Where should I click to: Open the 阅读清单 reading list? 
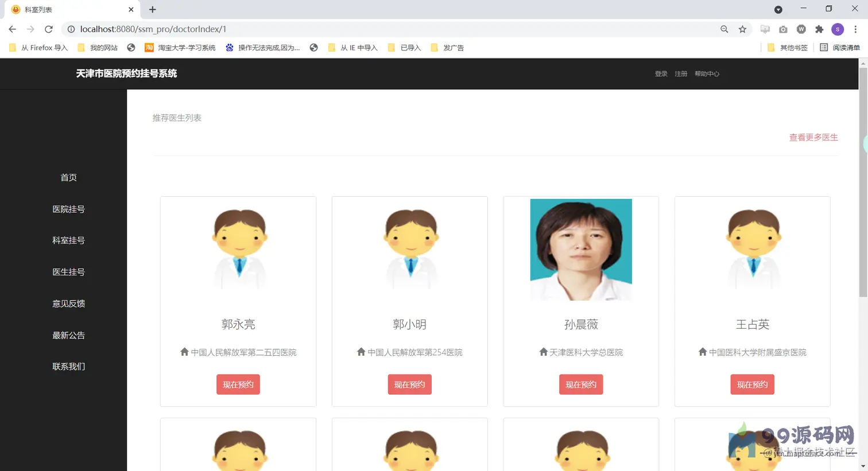click(x=840, y=48)
